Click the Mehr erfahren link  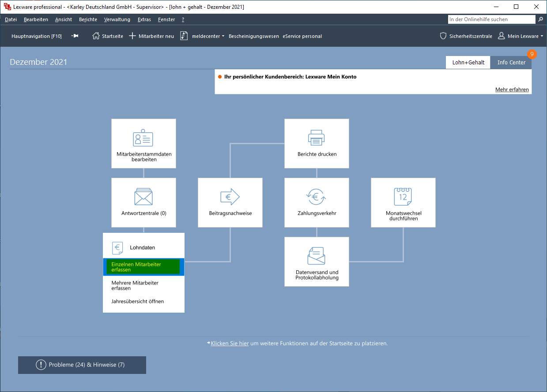pos(512,90)
